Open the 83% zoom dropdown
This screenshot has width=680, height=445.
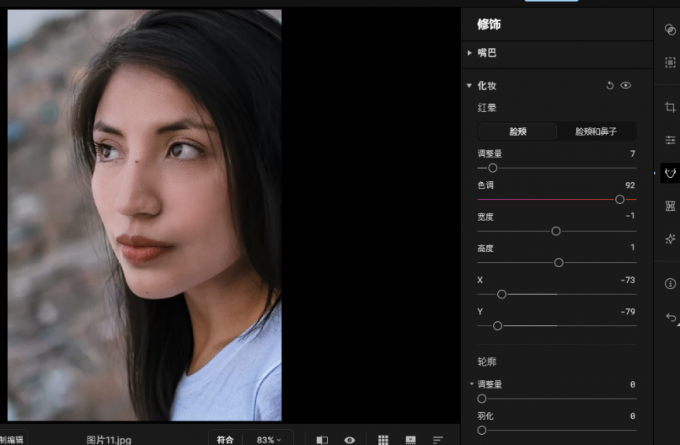tap(268, 439)
